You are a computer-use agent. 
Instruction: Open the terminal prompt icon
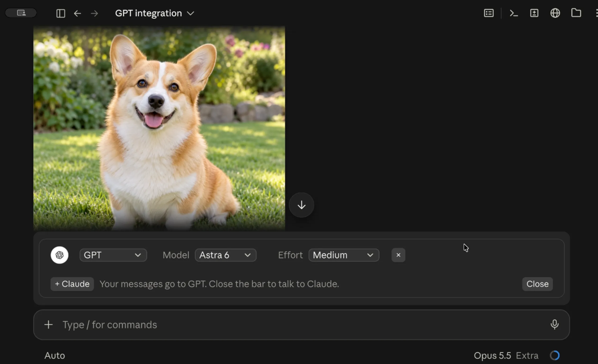point(514,13)
